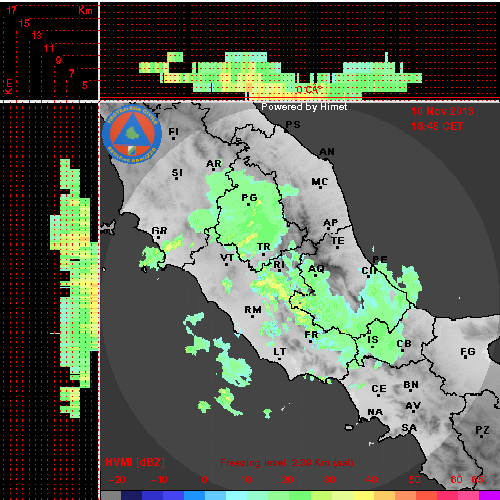Click the 30 dBZ scale value
This screenshot has height=500, width=500.
329,480
